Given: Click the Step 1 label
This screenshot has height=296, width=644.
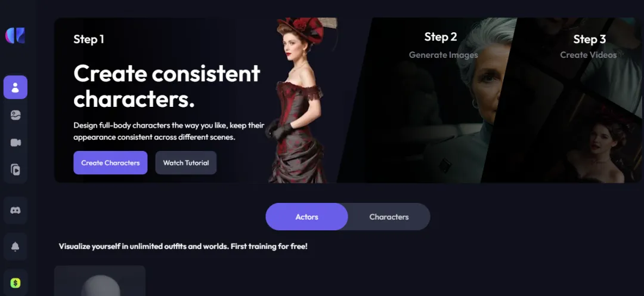Looking at the screenshot, I should coord(89,39).
